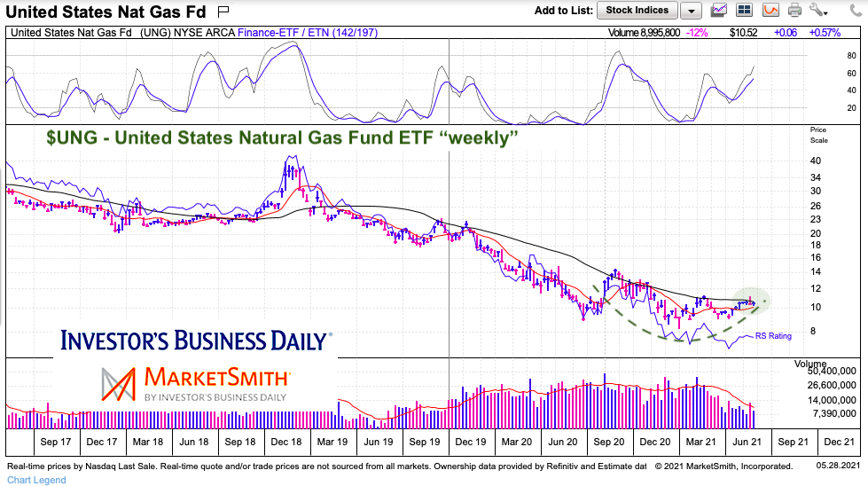The width and height of the screenshot is (868, 486).
Task: Add to the Stock Indices list
Action: 637,10
